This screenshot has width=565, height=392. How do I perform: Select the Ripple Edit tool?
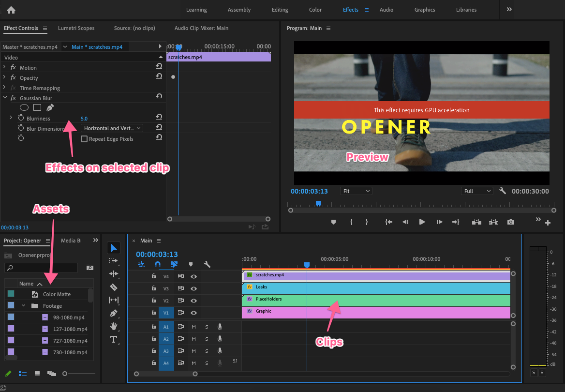[114, 274]
